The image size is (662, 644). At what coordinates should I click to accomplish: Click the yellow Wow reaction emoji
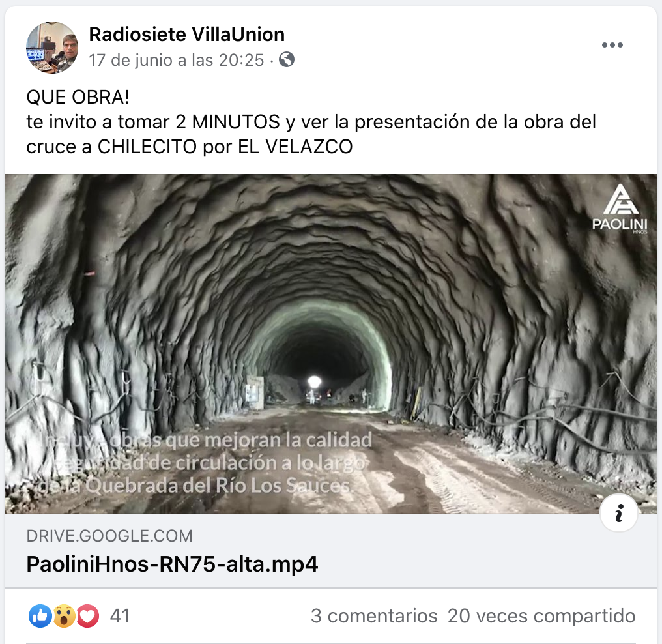coord(64,616)
